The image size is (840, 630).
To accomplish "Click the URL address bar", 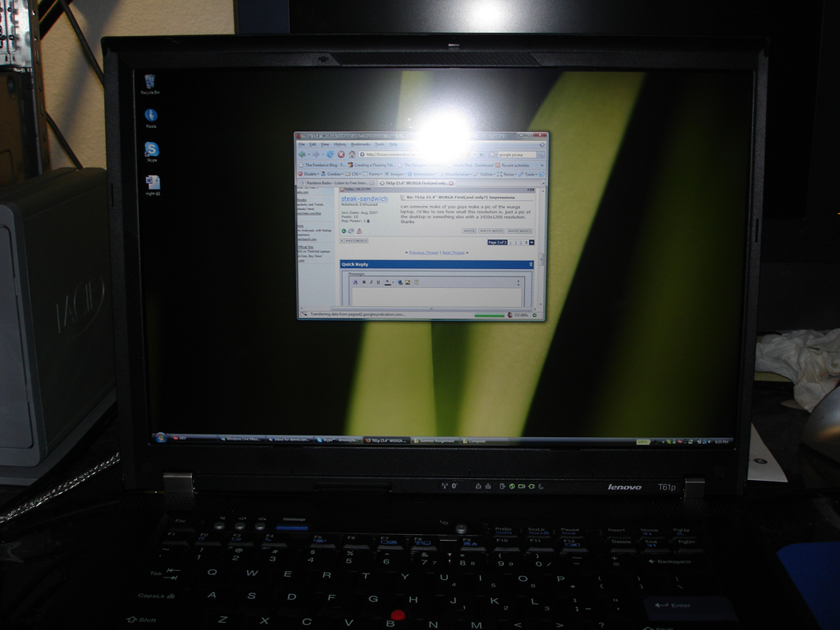I will [418, 154].
